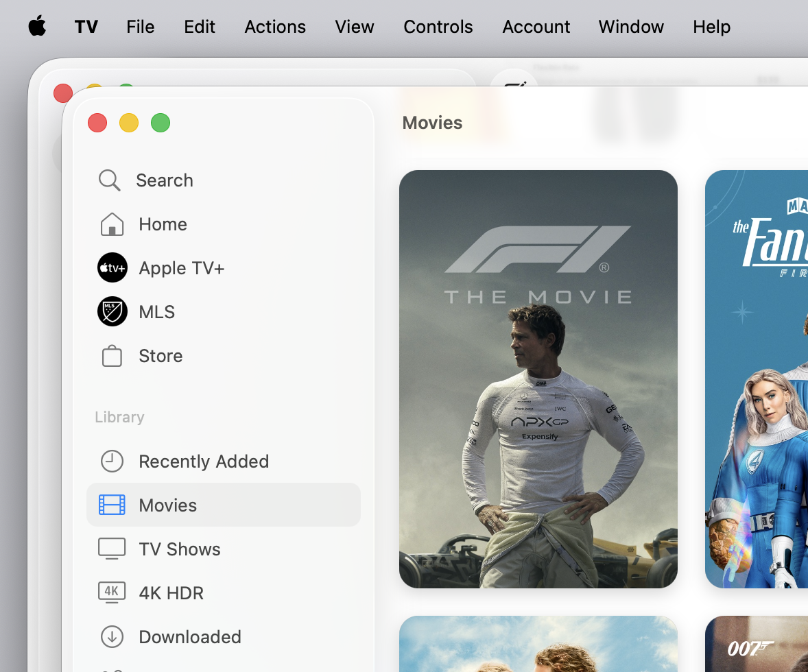
Task: Minimize the front TV window
Action: [x=129, y=123]
